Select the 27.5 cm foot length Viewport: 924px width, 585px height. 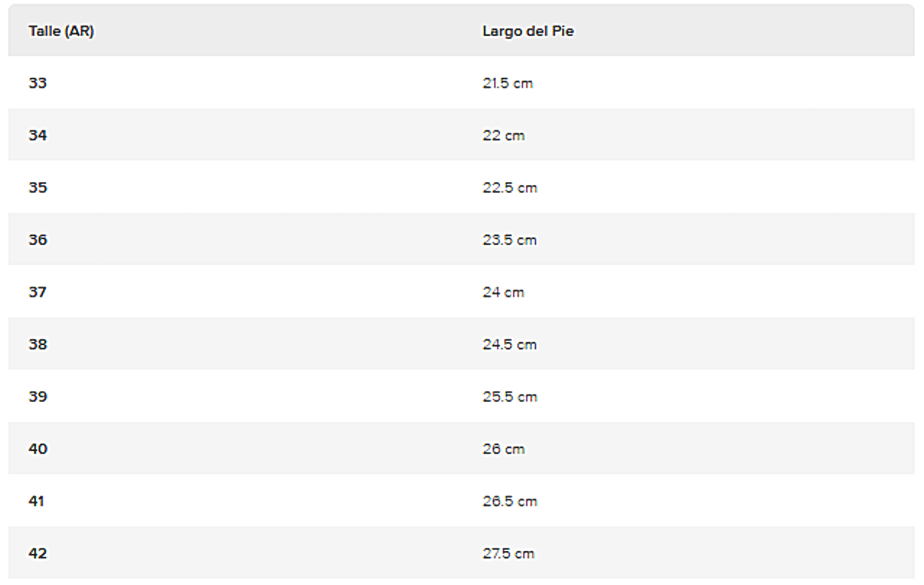pos(508,553)
